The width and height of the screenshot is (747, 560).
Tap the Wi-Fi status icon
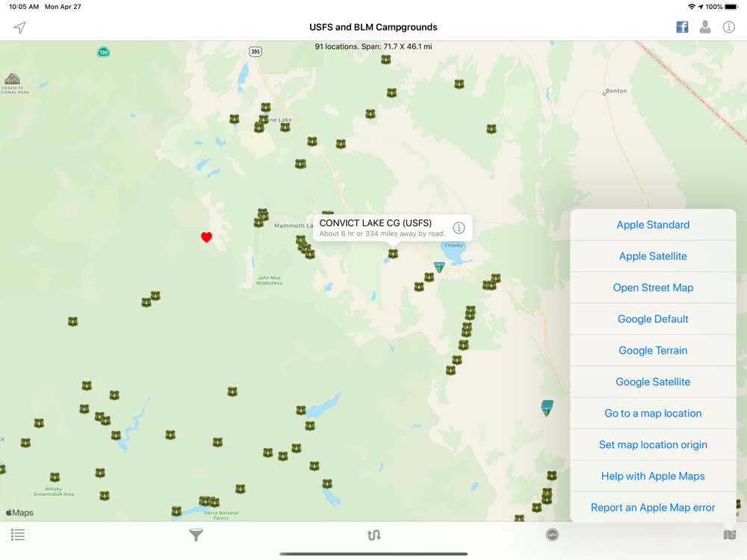(x=692, y=7)
